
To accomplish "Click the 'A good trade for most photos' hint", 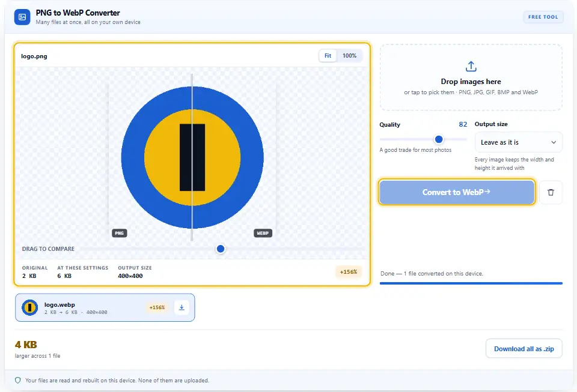I will pos(415,150).
